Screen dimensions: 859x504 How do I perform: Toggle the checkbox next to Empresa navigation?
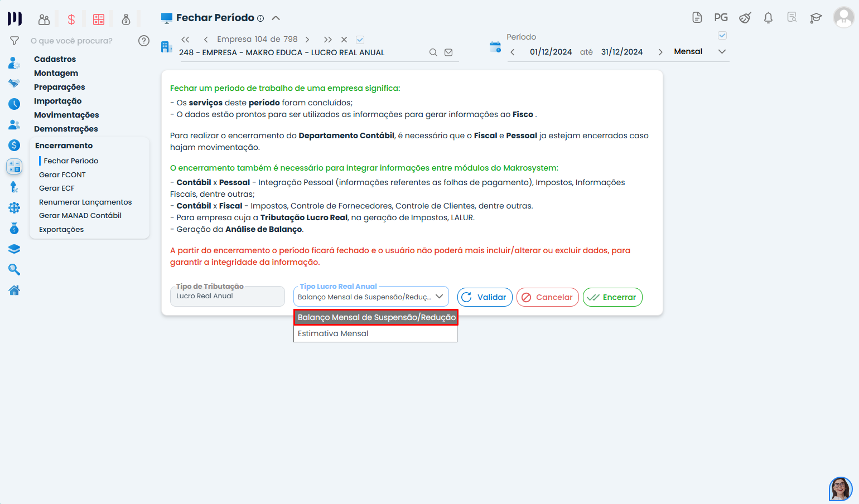pos(360,40)
